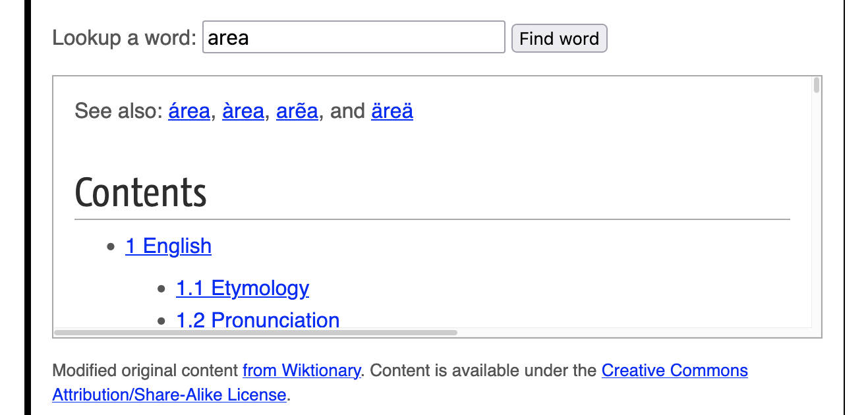Open the área link
This screenshot has height=415, width=868.
pos(189,111)
